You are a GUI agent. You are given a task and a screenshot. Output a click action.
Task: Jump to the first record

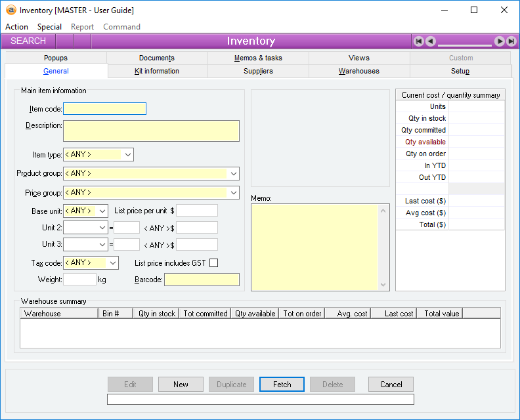[419, 41]
